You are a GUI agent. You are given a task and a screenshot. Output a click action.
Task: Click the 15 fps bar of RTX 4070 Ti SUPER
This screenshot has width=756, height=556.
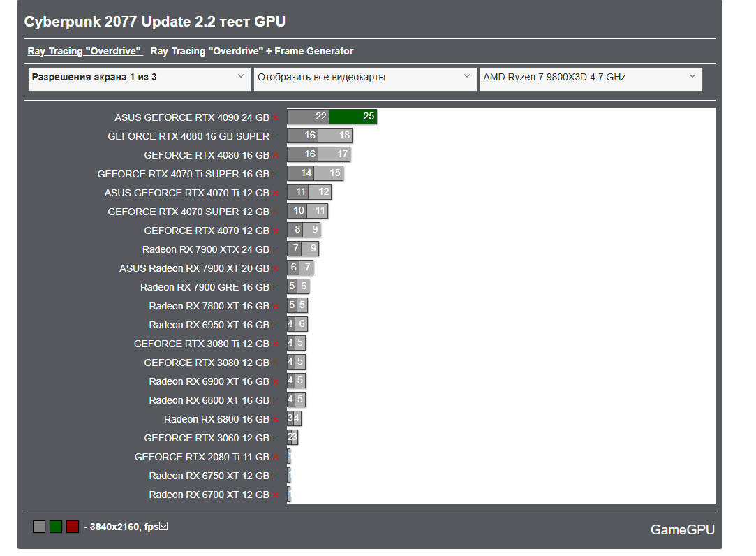click(x=328, y=173)
